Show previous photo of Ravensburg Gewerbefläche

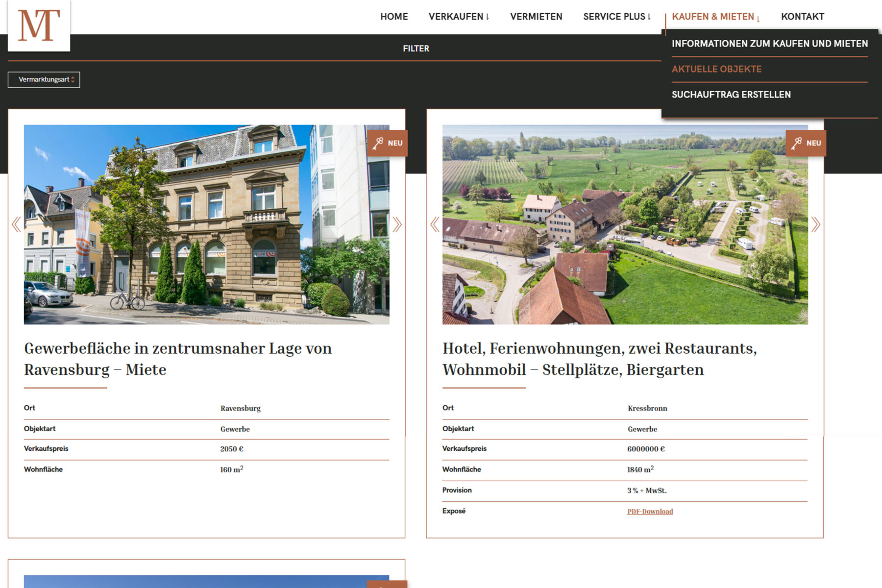pos(16,224)
